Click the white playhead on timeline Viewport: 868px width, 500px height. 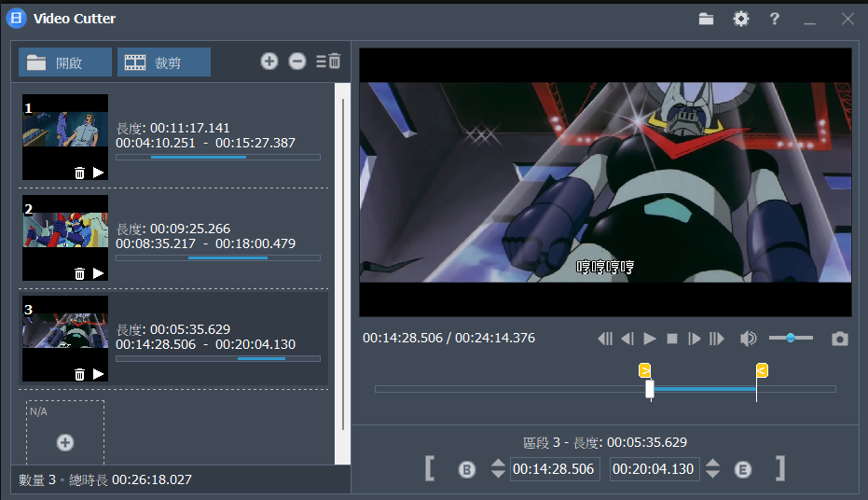pos(650,389)
